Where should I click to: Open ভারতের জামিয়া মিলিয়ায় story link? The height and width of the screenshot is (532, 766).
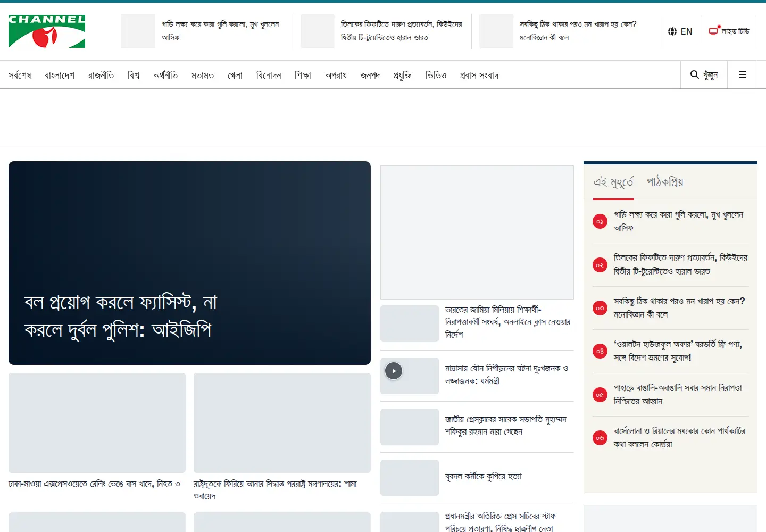click(508, 322)
